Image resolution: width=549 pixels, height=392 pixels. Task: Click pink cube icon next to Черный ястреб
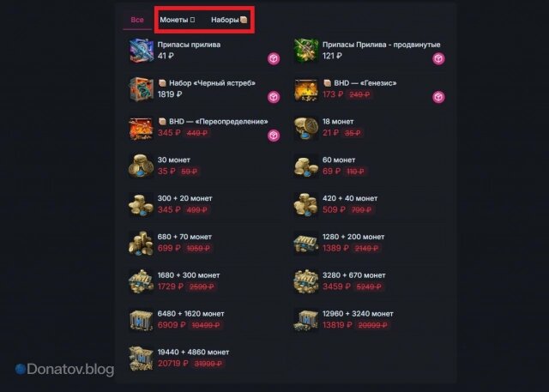(274, 97)
